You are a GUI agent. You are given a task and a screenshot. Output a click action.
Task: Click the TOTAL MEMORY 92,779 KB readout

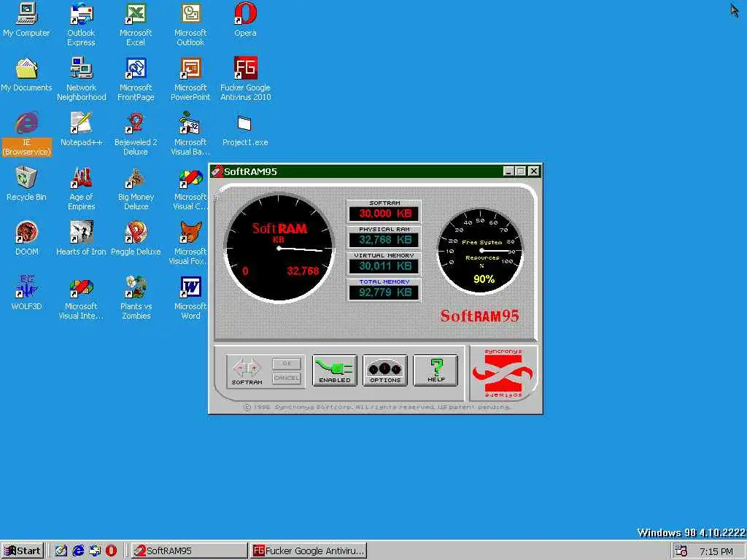(384, 292)
